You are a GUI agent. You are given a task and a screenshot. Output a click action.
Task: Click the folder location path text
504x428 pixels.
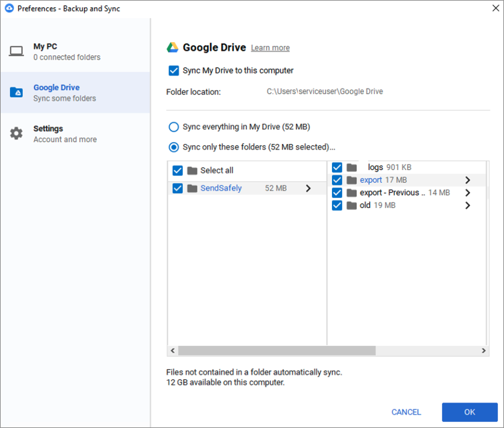coord(325,91)
